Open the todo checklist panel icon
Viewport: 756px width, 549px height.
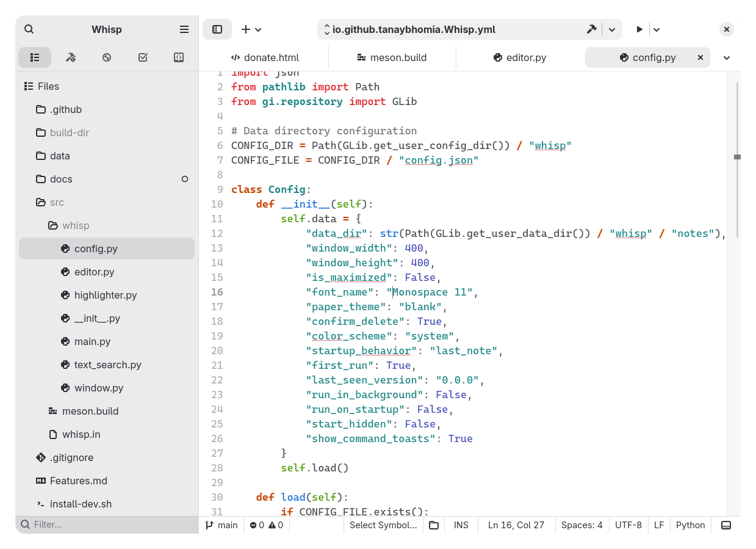click(143, 57)
